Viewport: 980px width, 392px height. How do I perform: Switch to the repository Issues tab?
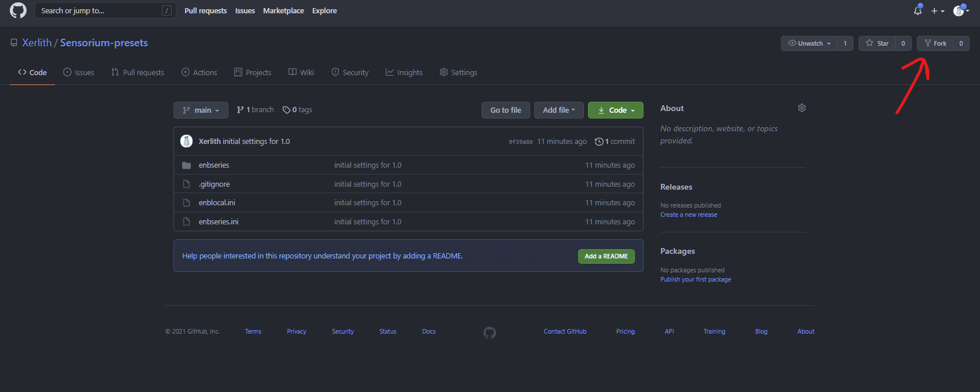pos(79,72)
